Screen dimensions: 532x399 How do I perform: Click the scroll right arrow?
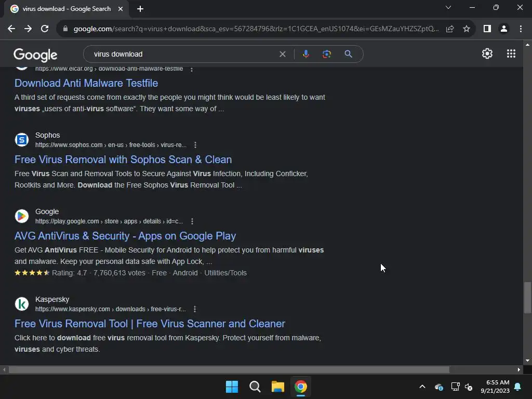(x=519, y=370)
